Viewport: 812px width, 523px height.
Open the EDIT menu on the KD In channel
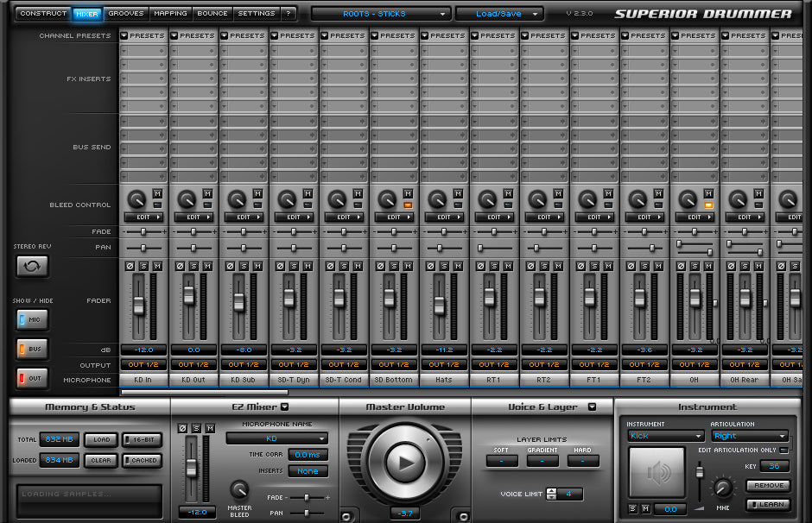tap(142, 217)
